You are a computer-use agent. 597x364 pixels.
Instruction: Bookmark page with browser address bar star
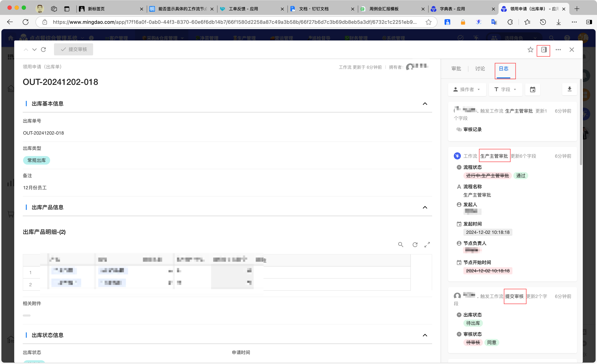click(428, 22)
